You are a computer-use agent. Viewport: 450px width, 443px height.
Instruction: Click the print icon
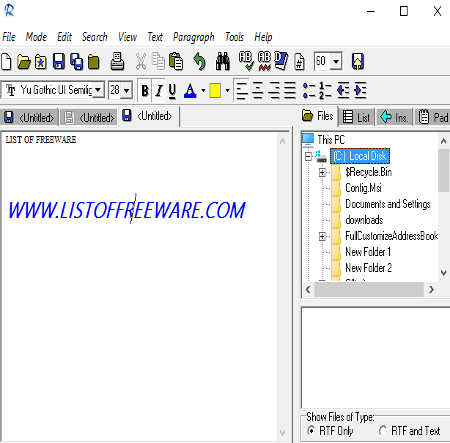pyautogui.click(x=117, y=62)
